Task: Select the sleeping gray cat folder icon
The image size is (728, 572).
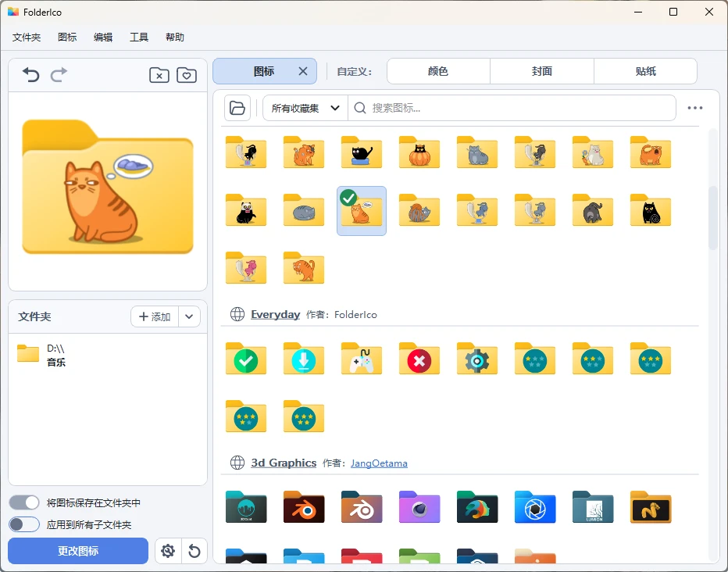Action: 304,210
